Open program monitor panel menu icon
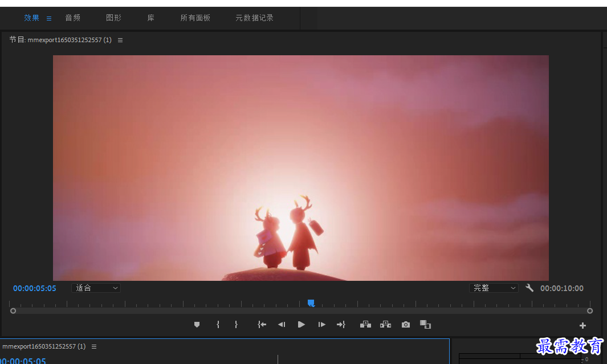This screenshot has width=607, height=364. tap(120, 40)
